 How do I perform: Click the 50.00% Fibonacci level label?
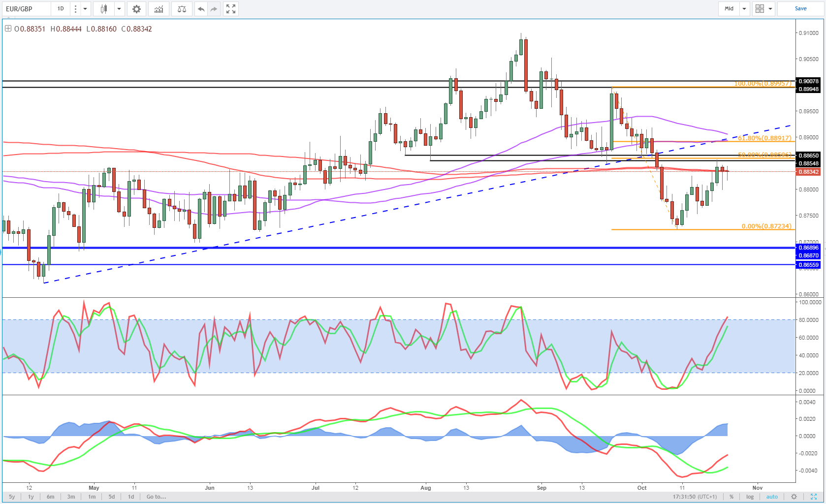pos(764,155)
